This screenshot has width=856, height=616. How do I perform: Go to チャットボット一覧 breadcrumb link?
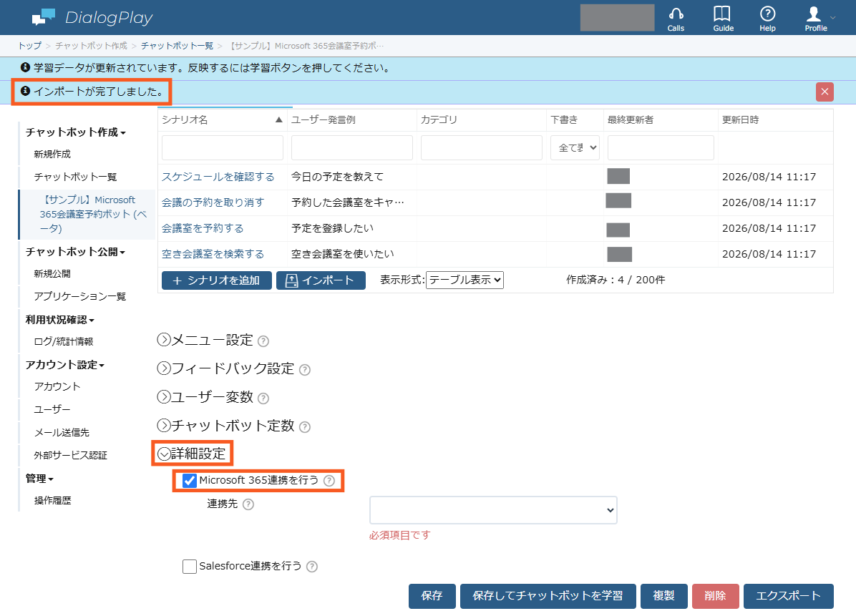[x=177, y=46]
